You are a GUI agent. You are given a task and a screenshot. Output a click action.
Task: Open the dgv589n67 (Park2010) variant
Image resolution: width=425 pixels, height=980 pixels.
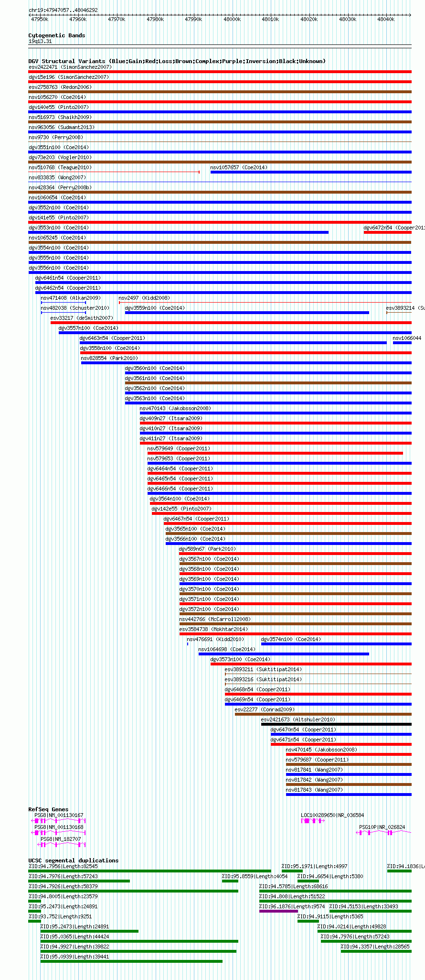coord(208,549)
